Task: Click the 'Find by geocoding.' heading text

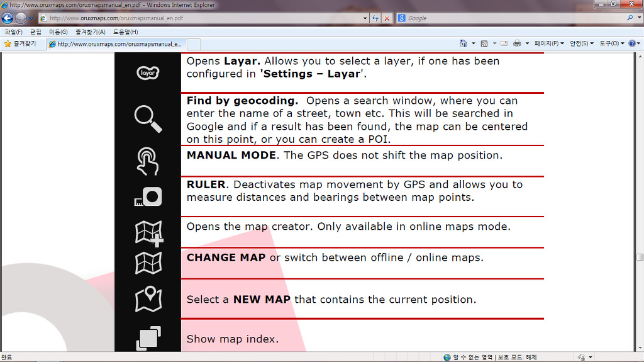Action: (242, 101)
